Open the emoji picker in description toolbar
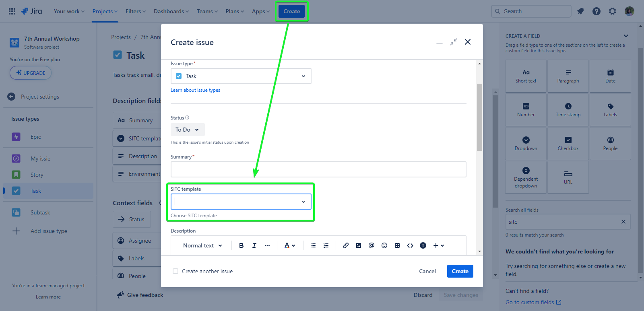 [x=384, y=245]
